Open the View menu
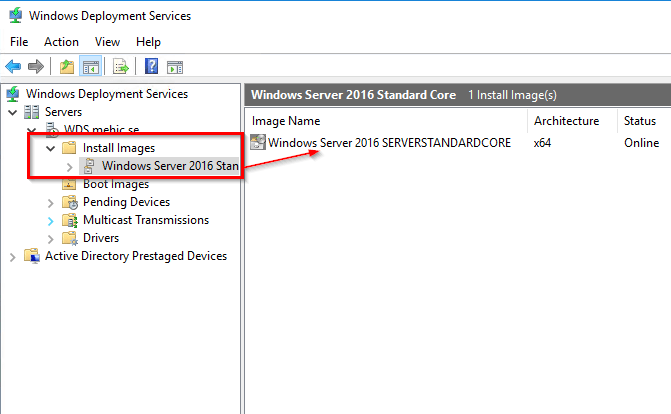Viewport: 671px width, 414px height. 107,42
